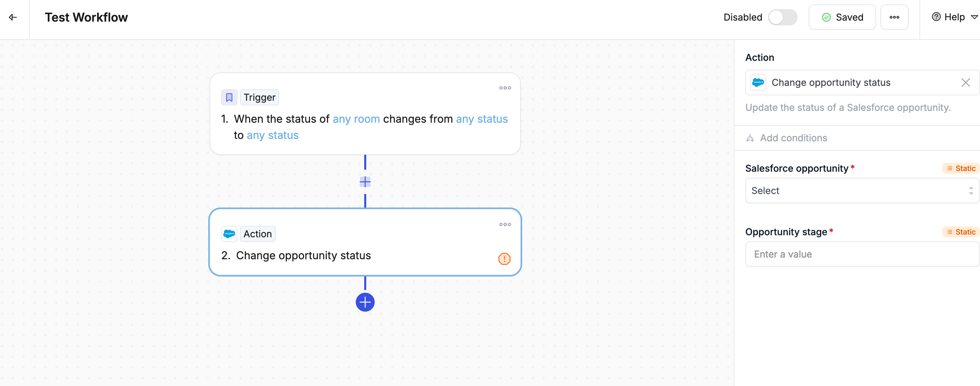Switch Opportunity stage Static mode
Image resolution: width=980 pixels, height=386 pixels.
pos(961,232)
